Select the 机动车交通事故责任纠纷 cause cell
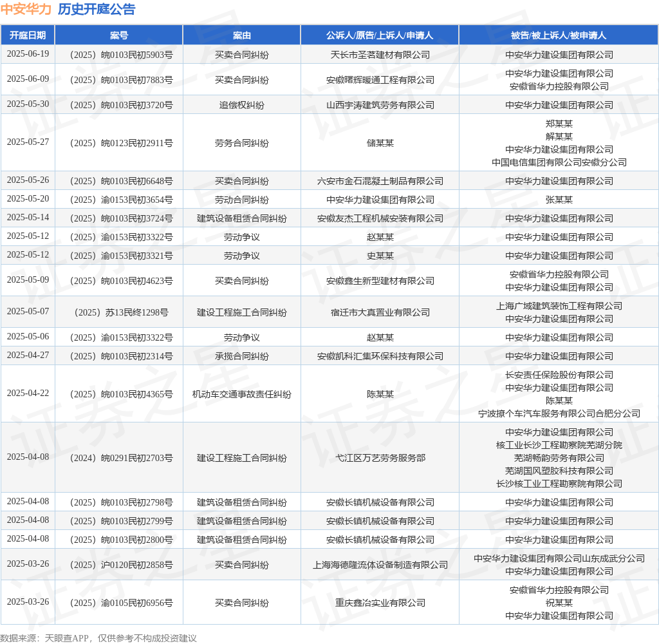The width and height of the screenshot is (659, 644). click(x=242, y=394)
